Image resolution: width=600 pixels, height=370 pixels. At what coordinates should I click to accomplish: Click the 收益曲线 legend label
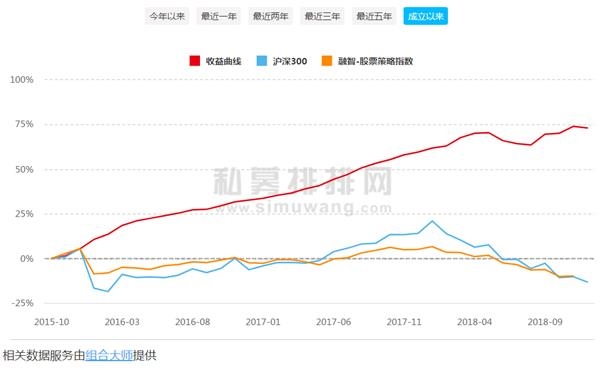pos(223,61)
